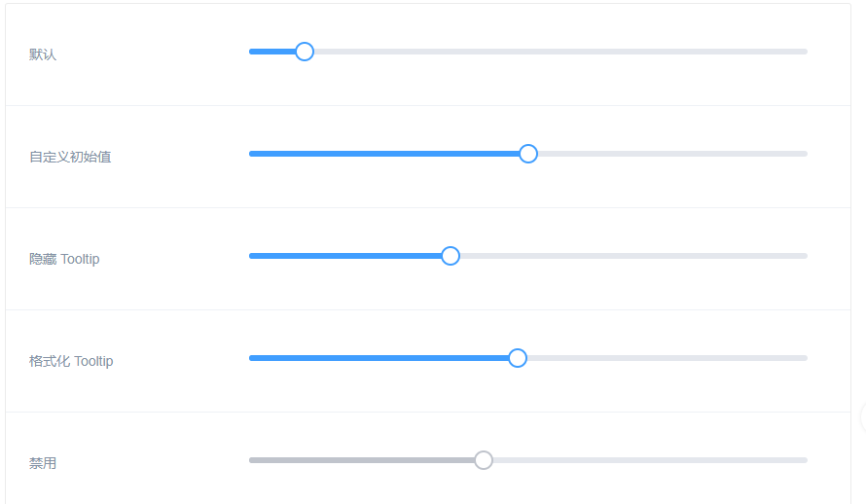Click the 自定义初始值 slider handle
This screenshot has height=504, width=866.
pyautogui.click(x=528, y=154)
